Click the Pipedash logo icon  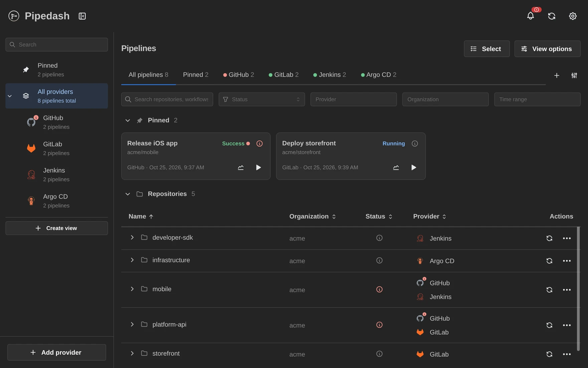coord(14,16)
